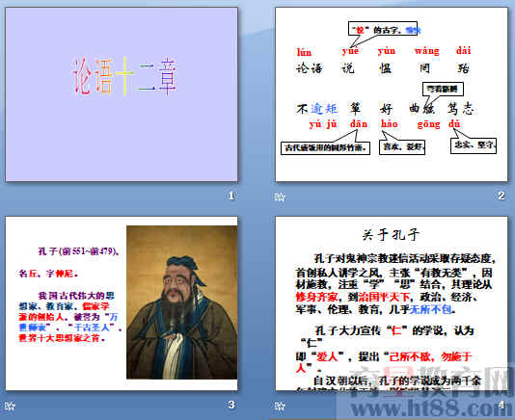Click the pinyin 'dài' on slide 2
Image resolution: width=515 pixels, height=420 pixels.
[x=464, y=50]
